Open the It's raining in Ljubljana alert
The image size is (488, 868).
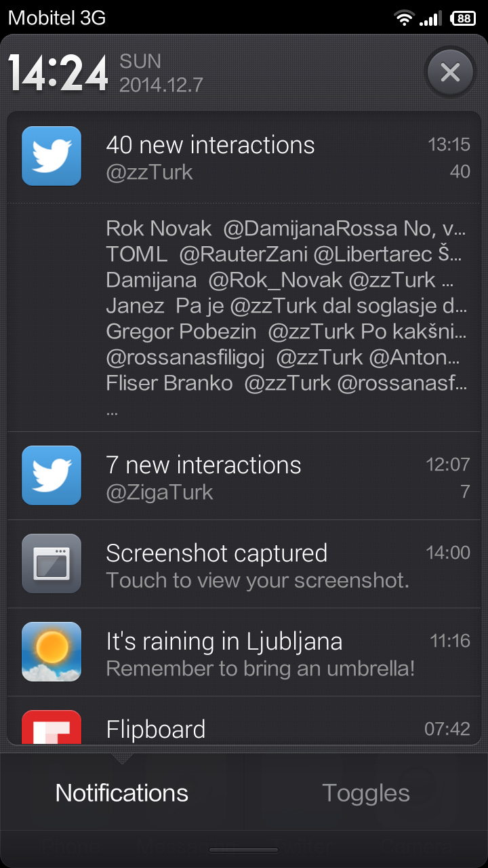point(244,652)
